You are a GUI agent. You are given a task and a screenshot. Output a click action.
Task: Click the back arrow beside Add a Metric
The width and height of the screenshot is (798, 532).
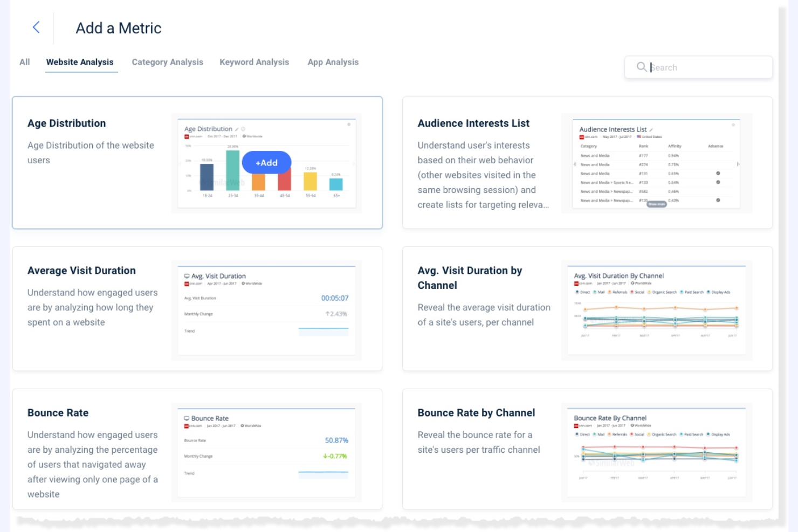(36, 27)
